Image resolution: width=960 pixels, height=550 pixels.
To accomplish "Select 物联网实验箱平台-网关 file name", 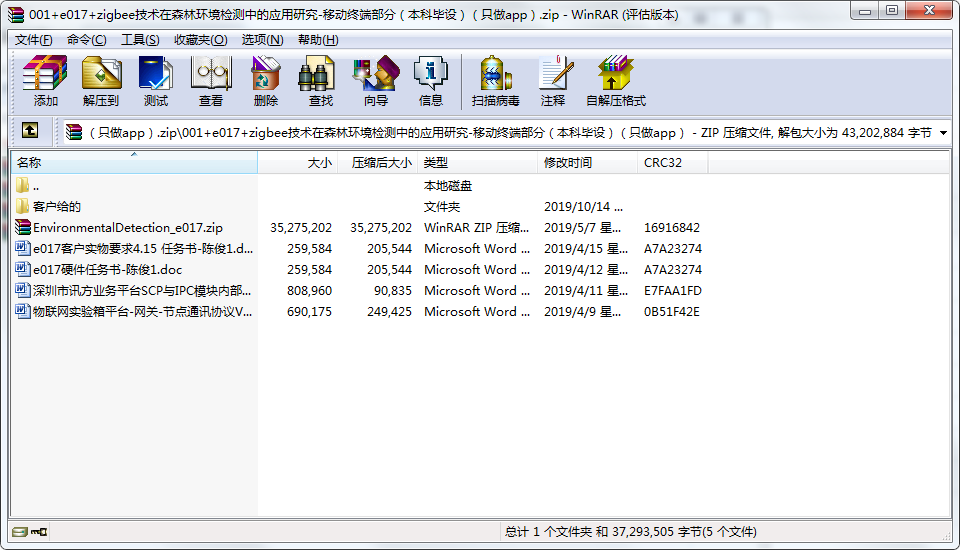I will click(x=142, y=311).
